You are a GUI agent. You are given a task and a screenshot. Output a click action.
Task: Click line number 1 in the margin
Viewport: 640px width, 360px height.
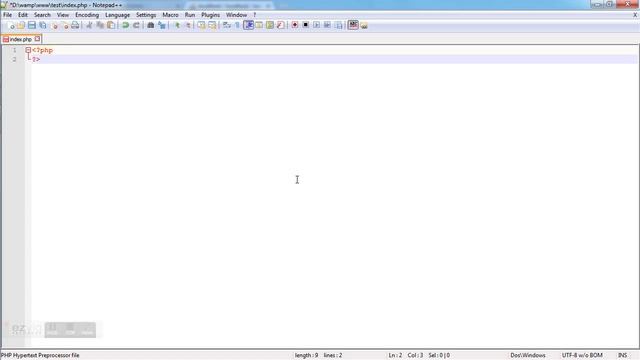[14, 50]
